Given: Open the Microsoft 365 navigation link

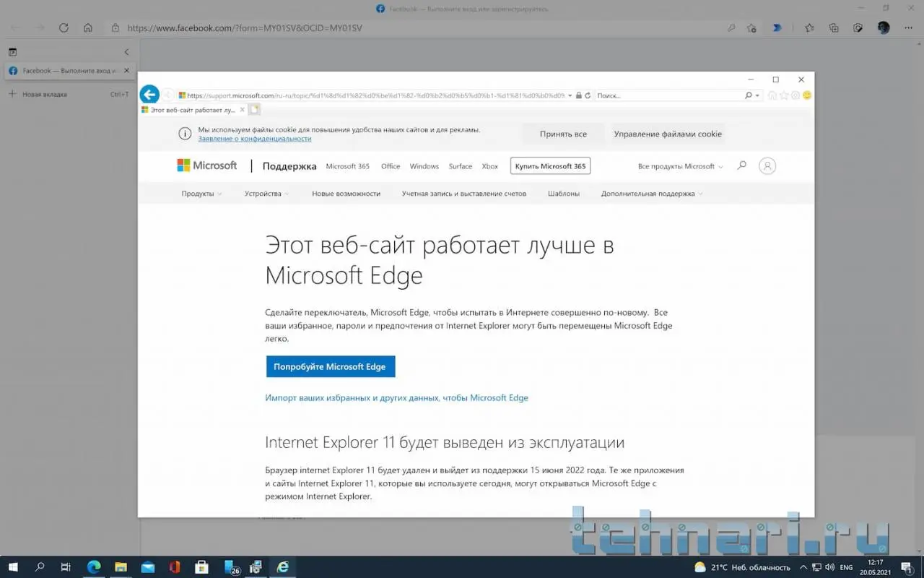Looking at the screenshot, I should [347, 166].
